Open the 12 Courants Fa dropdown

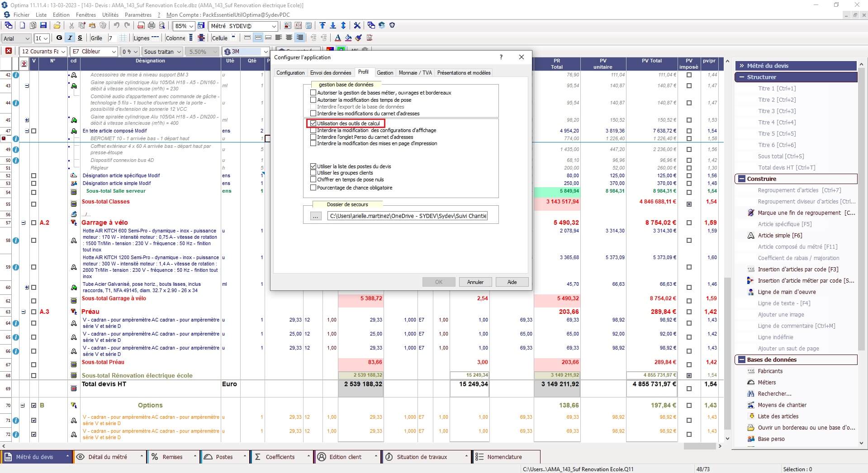point(63,52)
